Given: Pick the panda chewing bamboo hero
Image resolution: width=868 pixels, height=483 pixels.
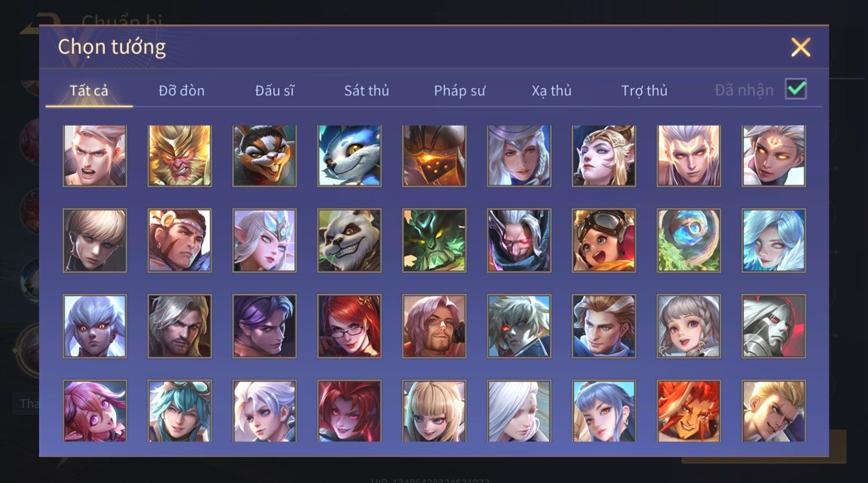Looking at the screenshot, I should click(349, 240).
